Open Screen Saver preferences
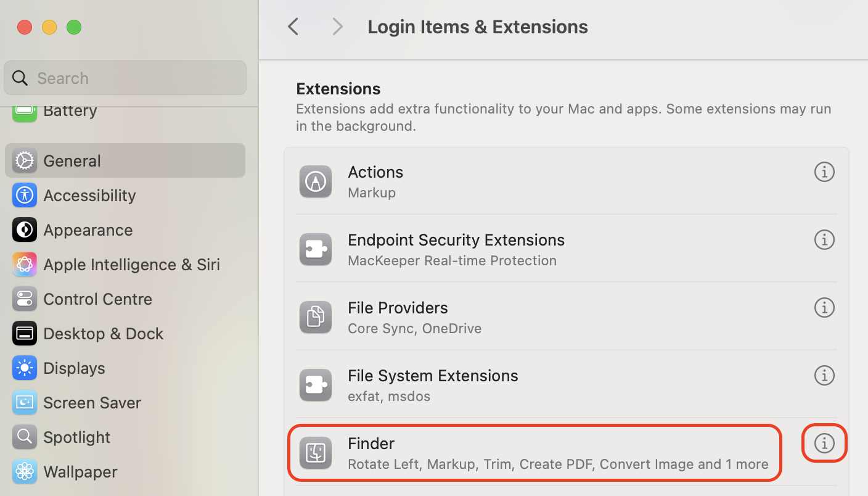The width and height of the screenshot is (868, 496). tap(92, 402)
